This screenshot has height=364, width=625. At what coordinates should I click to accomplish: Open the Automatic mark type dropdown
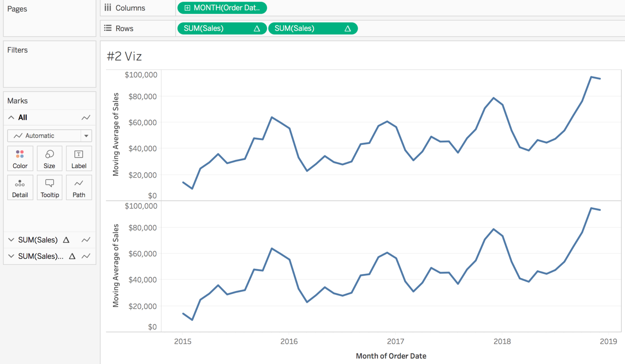tap(86, 135)
